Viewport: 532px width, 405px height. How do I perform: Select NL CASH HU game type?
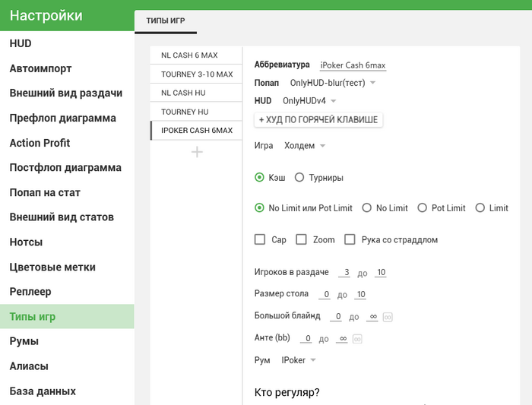[x=196, y=93]
